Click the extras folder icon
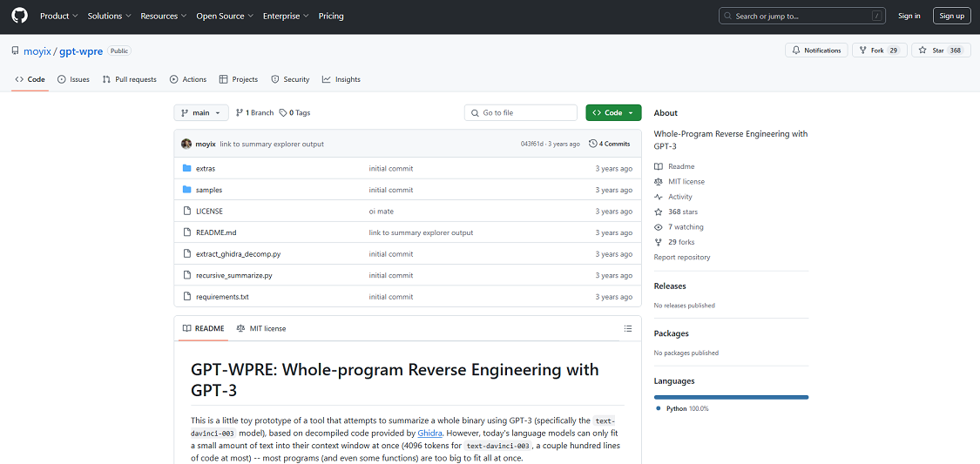 coord(186,169)
